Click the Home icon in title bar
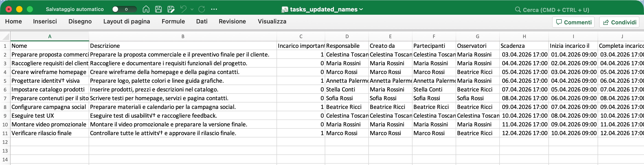The height and width of the screenshot is (165, 644). [x=146, y=9]
